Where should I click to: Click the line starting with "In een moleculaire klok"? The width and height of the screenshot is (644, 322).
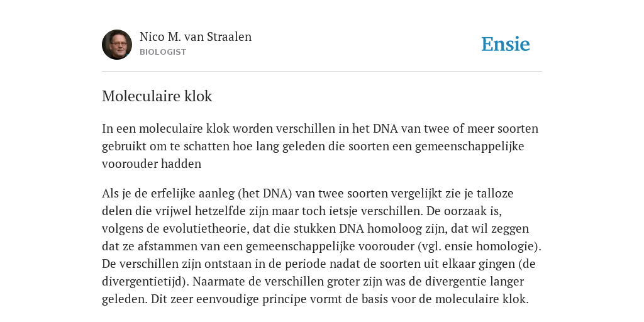pos(320,128)
